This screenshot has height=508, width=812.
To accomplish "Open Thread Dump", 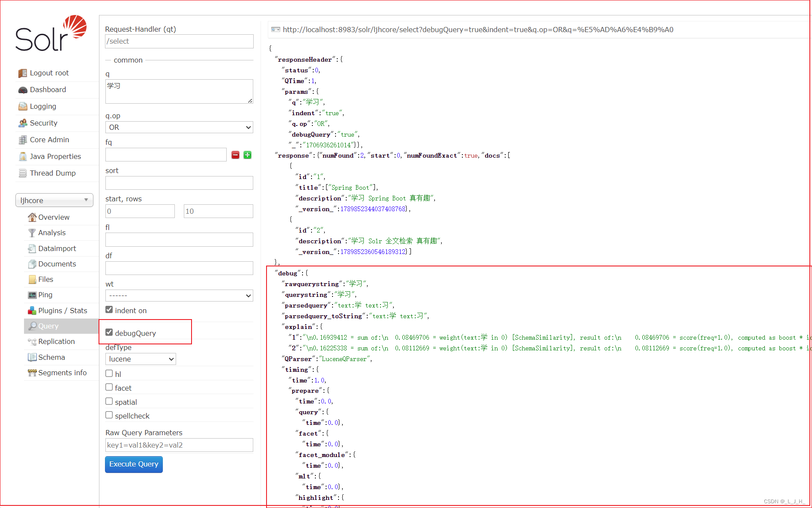I will (53, 173).
